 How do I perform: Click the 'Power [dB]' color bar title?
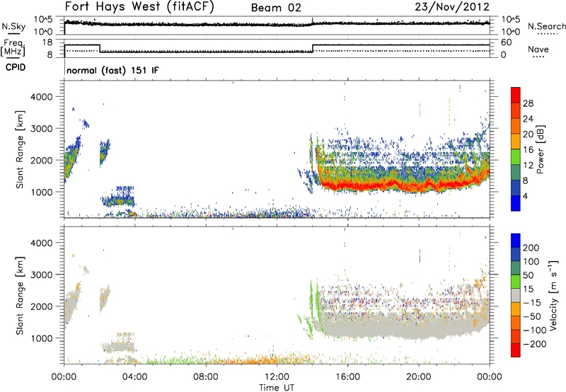pyautogui.click(x=540, y=149)
